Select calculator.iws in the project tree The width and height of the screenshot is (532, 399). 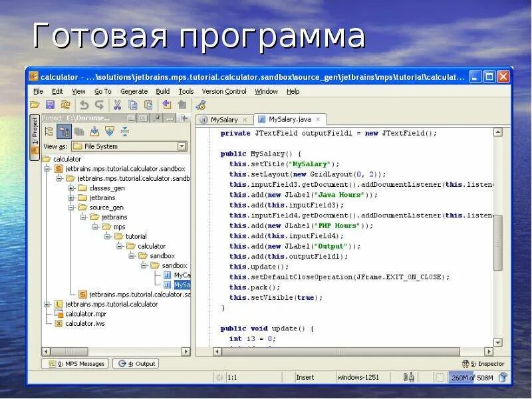coord(80,324)
